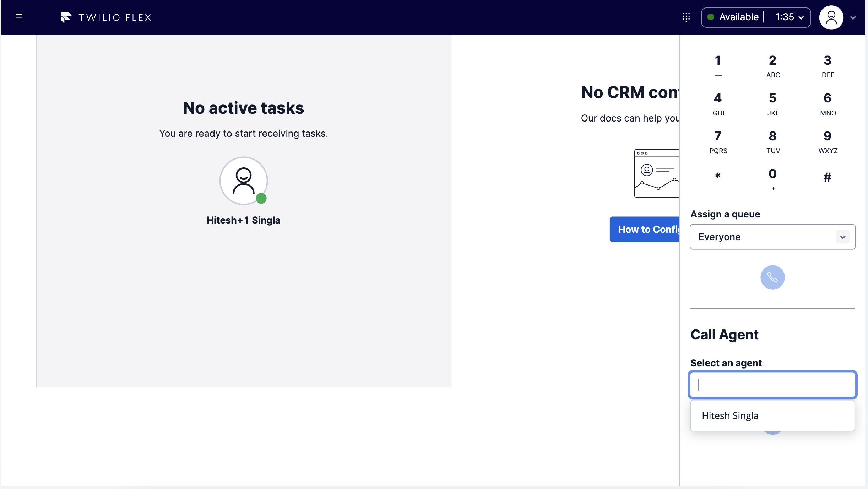The width and height of the screenshot is (868, 489).
Task: Focus the Select an agent input
Action: tap(772, 385)
